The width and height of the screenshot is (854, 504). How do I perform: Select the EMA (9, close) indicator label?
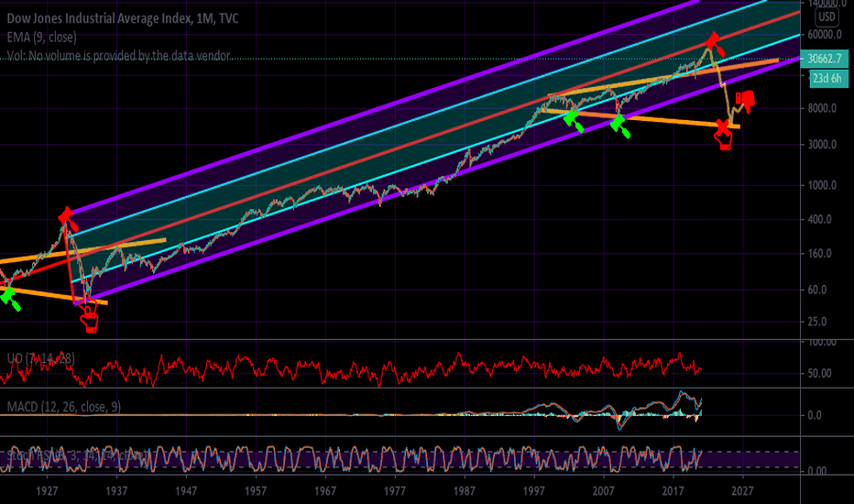coord(42,37)
